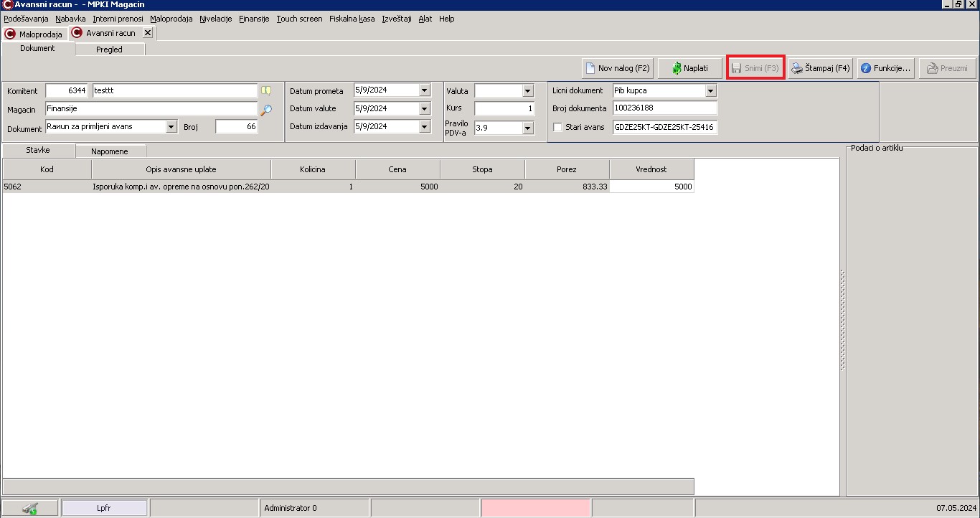This screenshot has height=518, width=980.
Task: Switch to the Dokument tab
Action: pos(38,48)
